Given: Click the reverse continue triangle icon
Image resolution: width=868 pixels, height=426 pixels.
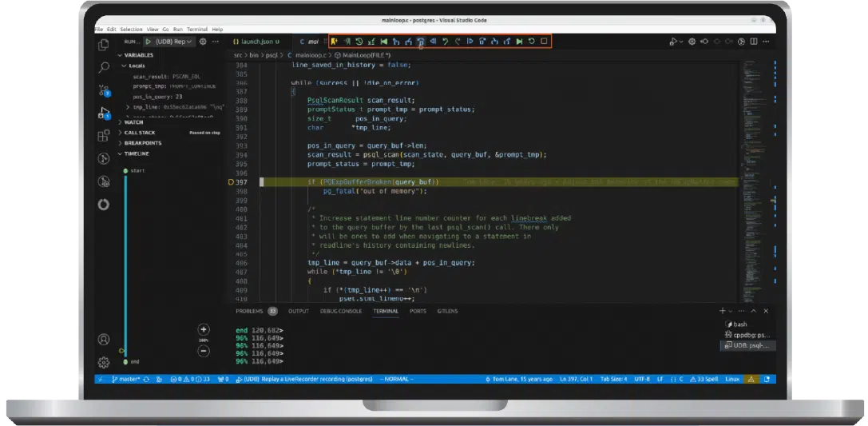Looking at the screenshot, I should (433, 42).
